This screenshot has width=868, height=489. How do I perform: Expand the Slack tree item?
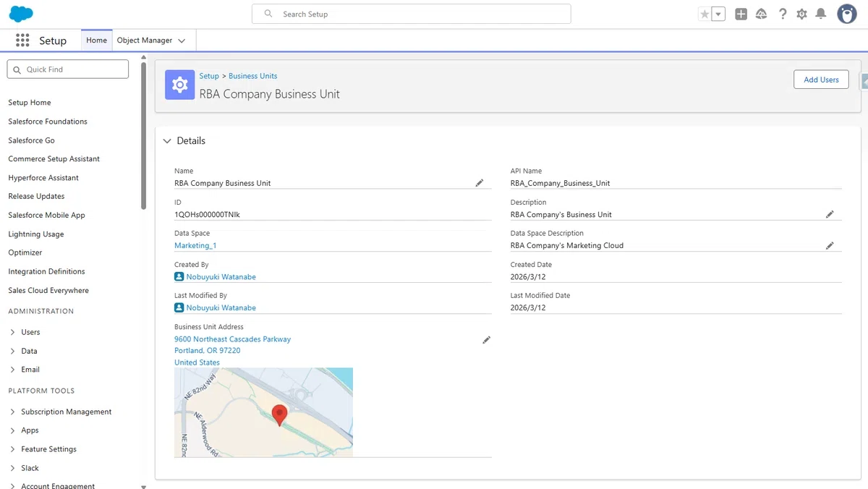[13, 468]
